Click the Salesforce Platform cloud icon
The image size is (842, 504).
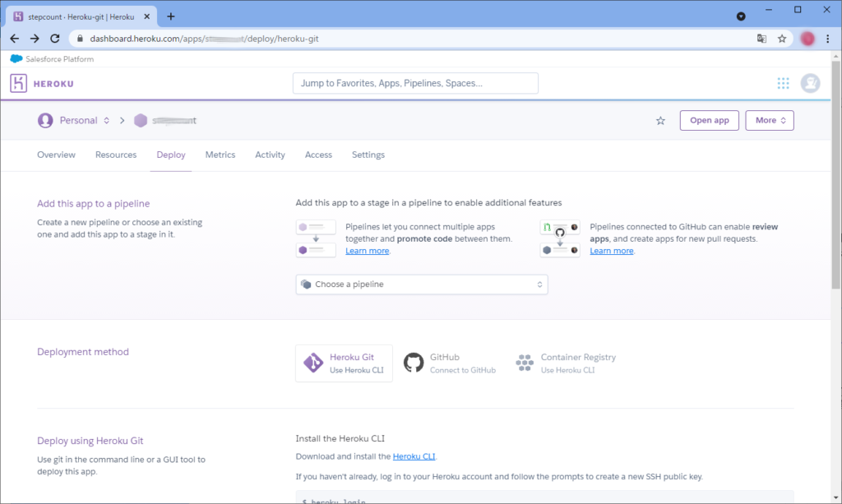tap(16, 59)
